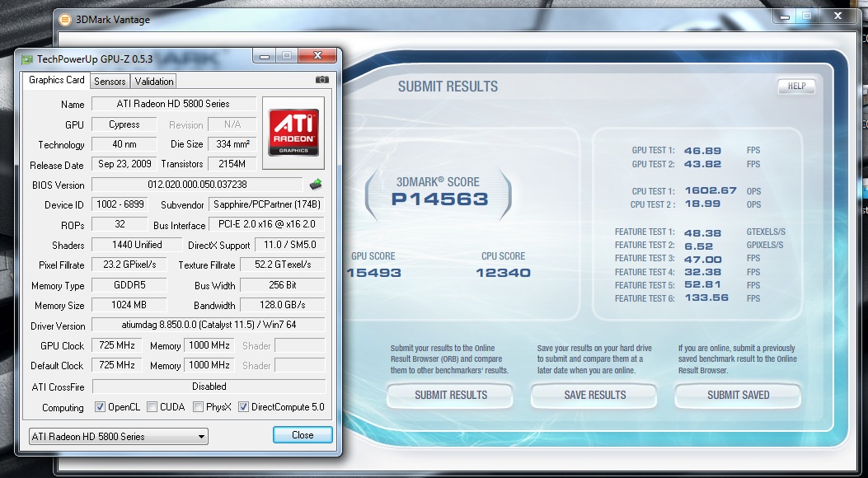Click the Feature Test 1 result 48.38
The height and width of the screenshot is (478, 868).
click(702, 233)
